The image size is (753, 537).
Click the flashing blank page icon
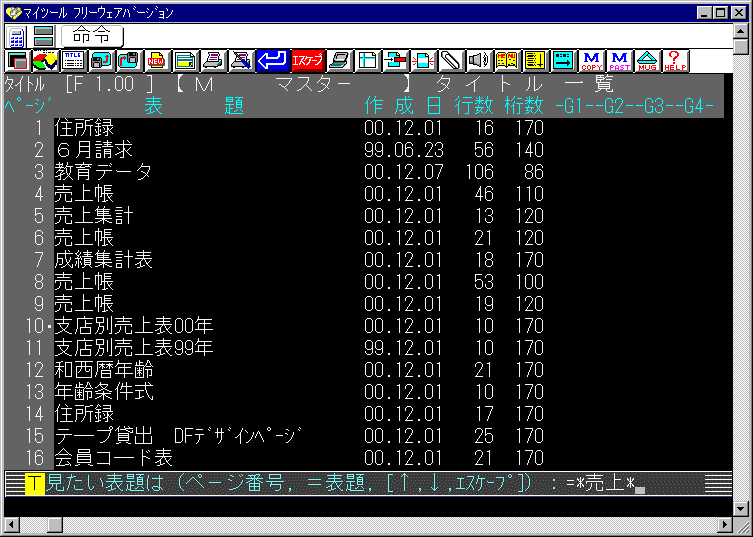pyautogui.click(x=424, y=61)
